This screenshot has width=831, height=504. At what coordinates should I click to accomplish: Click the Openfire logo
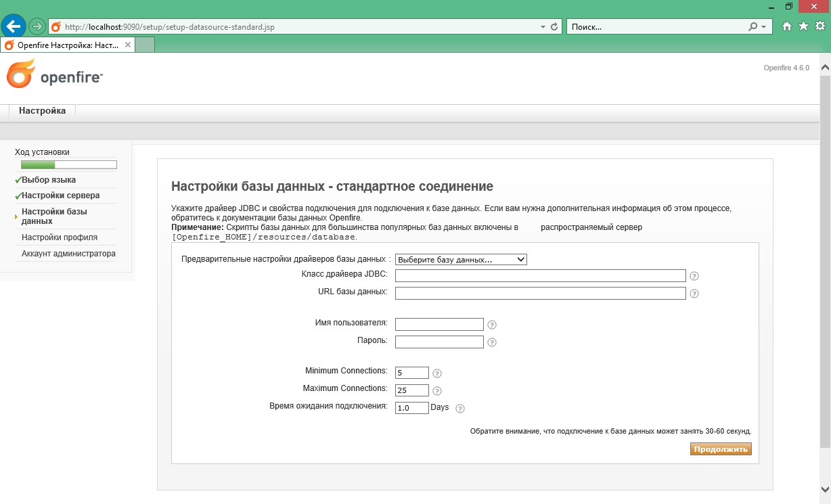coord(55,74)
